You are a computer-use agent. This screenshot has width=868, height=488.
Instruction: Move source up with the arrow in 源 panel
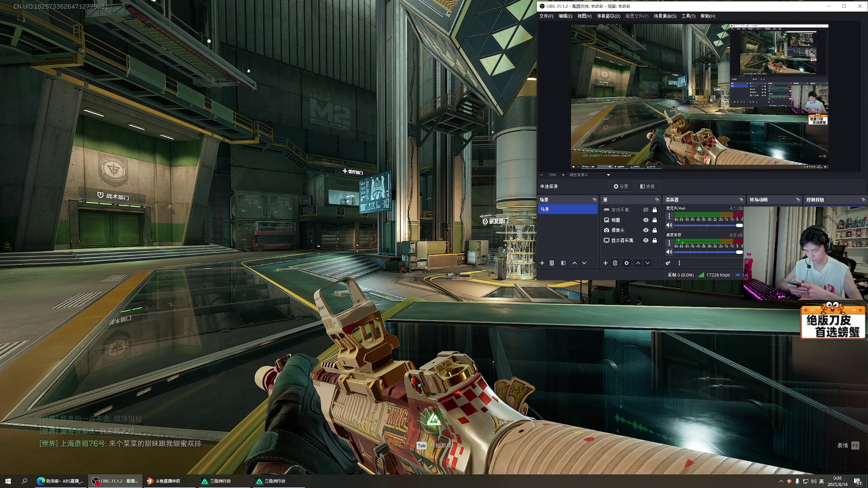pos(638,263)
